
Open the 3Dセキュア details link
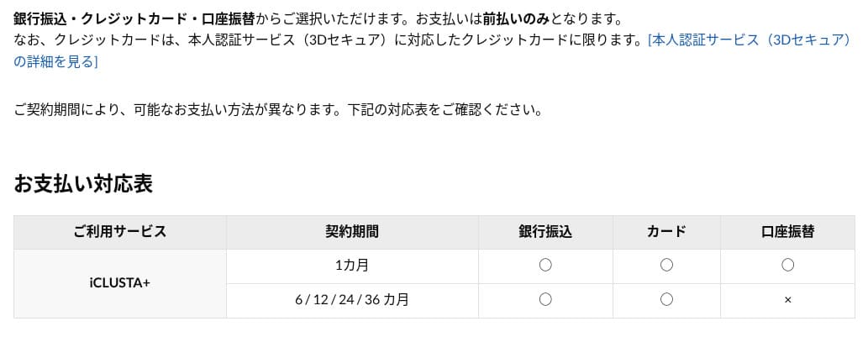[749, 39]
